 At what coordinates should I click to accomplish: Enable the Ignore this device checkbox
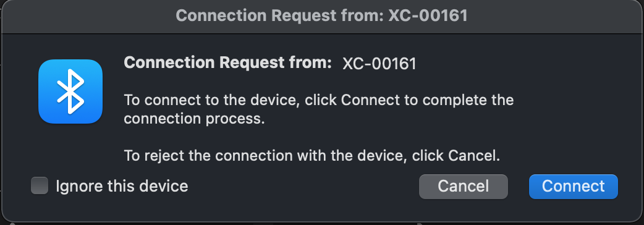click(x=40, y=185)
